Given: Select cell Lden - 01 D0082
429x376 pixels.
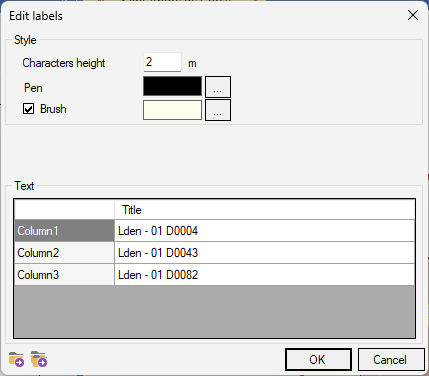Looking at the screenshot, I should (265, 275).
